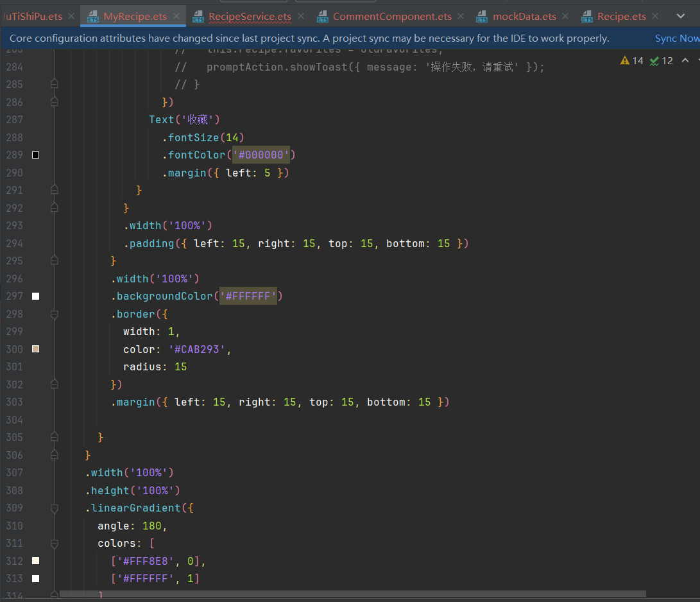The height and width of the screenshot is (602, 700).
Task: Collapse the fold marker on line 295
Action: pyautogui.click(x=55, y=261)
